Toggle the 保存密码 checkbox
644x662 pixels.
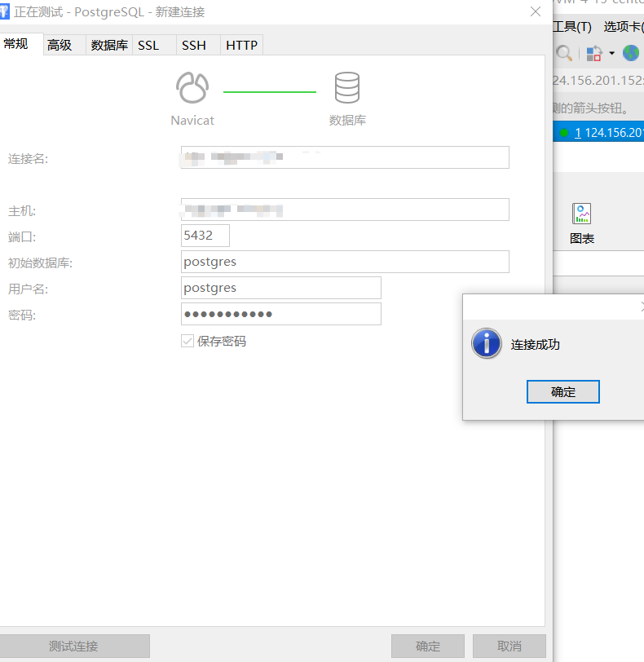[187, 341]
